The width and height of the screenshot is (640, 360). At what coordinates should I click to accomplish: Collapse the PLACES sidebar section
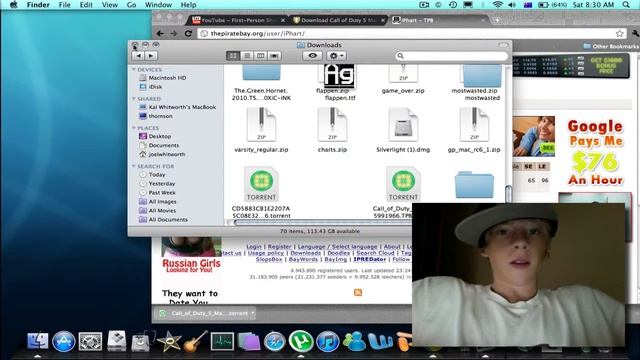tap(134, 128)
